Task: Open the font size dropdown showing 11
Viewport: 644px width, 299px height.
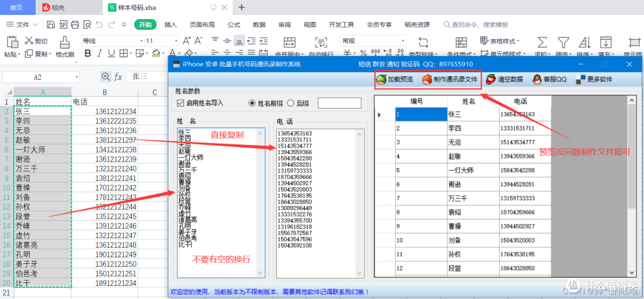Action: point(176,41)
